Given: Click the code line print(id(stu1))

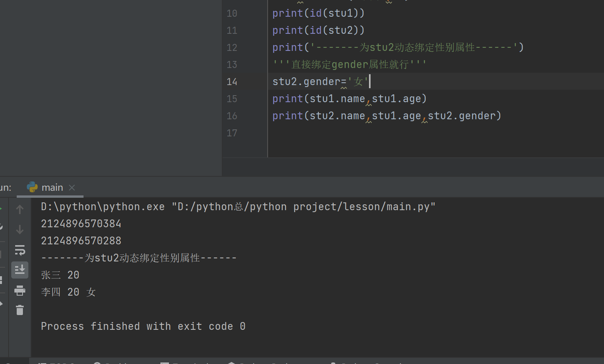Looking at the screenshot, I should pyautogui.click(x=319, y=13).
